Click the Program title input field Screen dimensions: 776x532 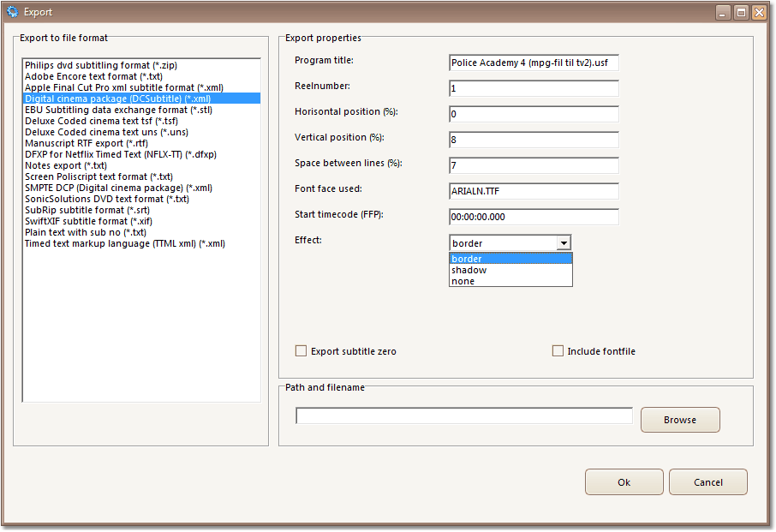(534, 63)
